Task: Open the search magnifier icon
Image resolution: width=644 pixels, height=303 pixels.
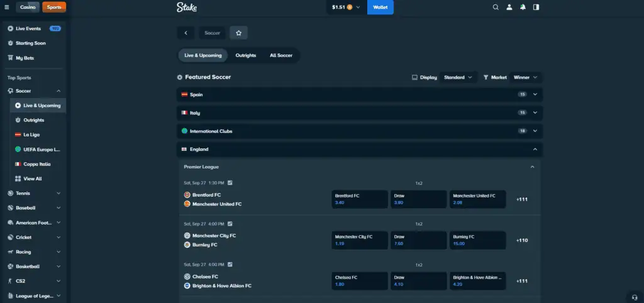Action: tap(496, 8)
